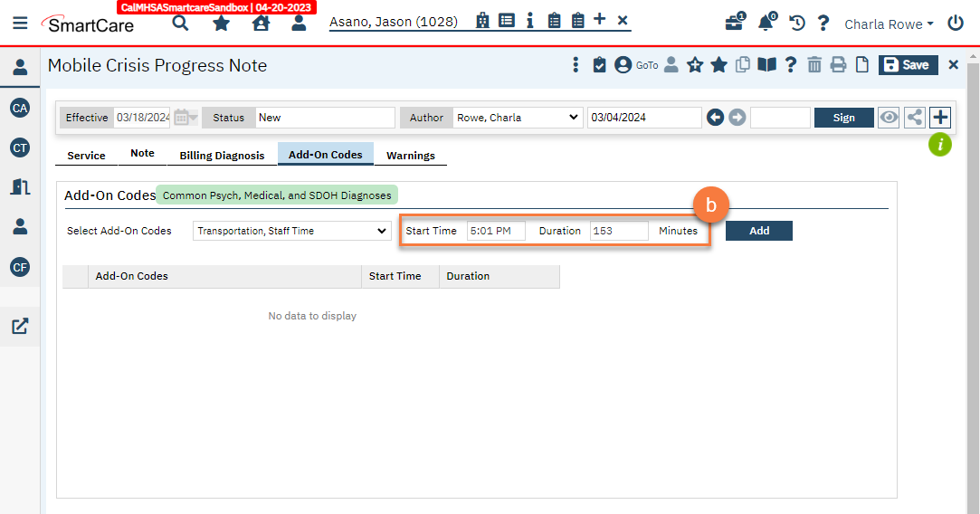Open the three-dot more options menu
Image resolution: width=980 pixels, height=514 pixels.
coord(576,64)
